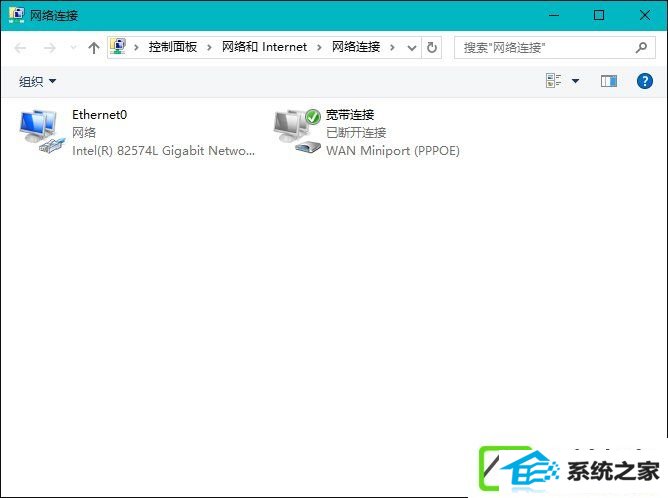Select 网络连接 in the breadcrumb path
This screenshot has width=668, height=498.
[x=356, y=47]
